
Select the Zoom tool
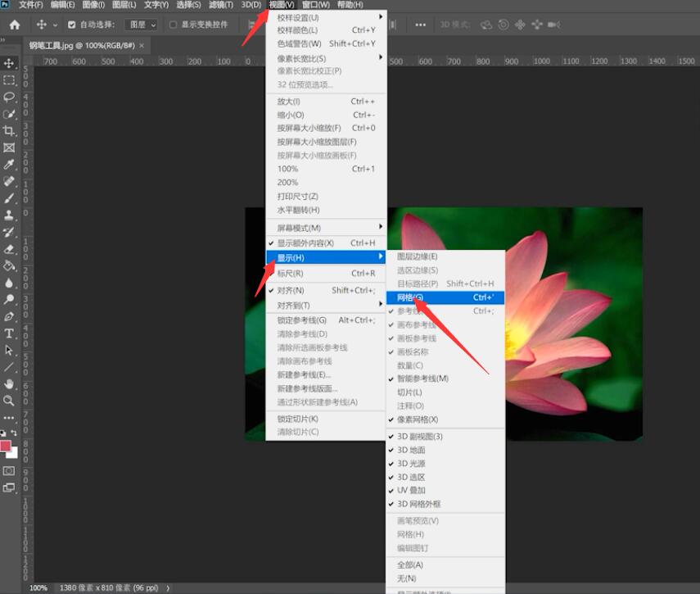tap(9, 401)
